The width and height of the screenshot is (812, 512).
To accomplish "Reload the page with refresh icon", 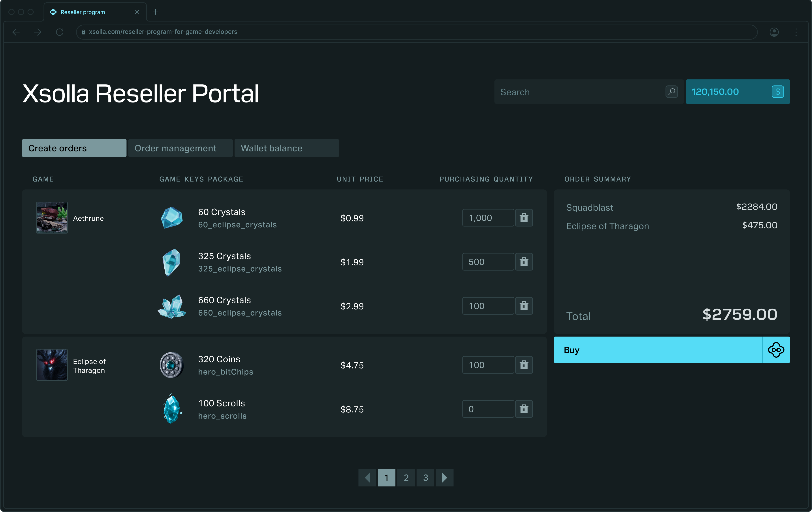I will coord(60,32).
